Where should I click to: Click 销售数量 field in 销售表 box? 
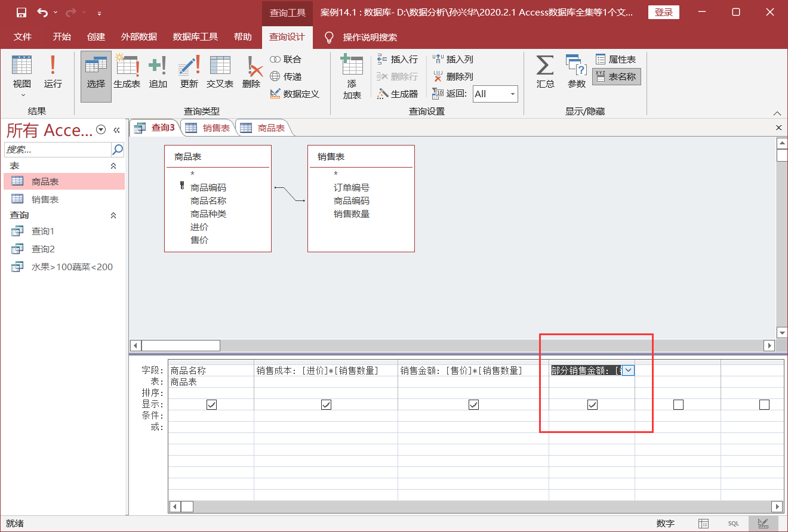click(x=352, y=214)
